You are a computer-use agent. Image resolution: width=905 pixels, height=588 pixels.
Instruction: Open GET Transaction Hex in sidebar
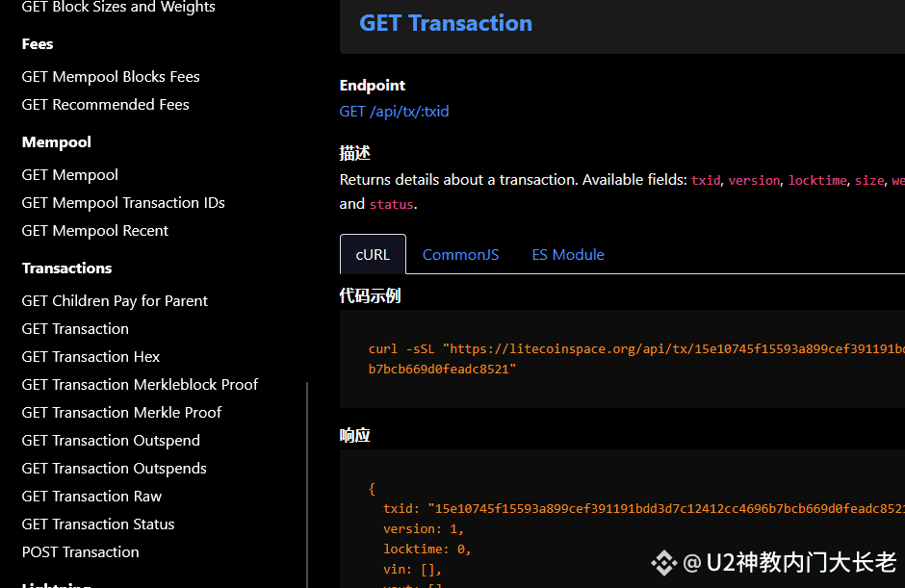(x=90, y=357)
